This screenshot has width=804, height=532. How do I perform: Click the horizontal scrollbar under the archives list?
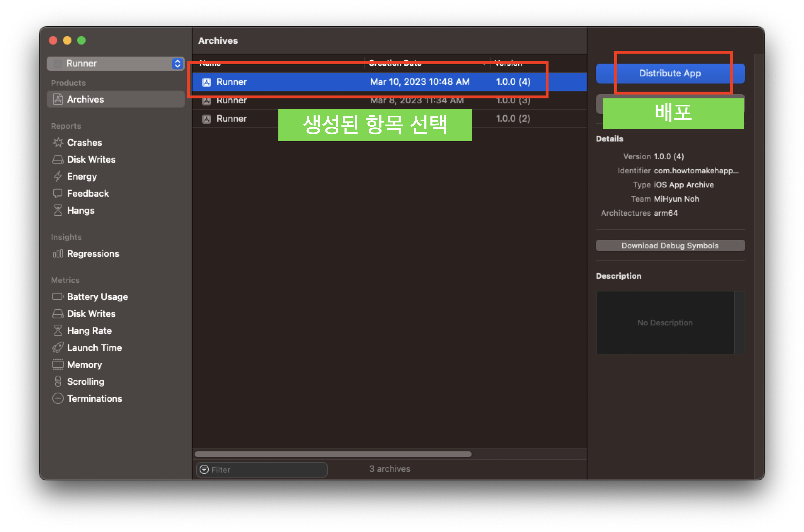click(x=333, y=454)
